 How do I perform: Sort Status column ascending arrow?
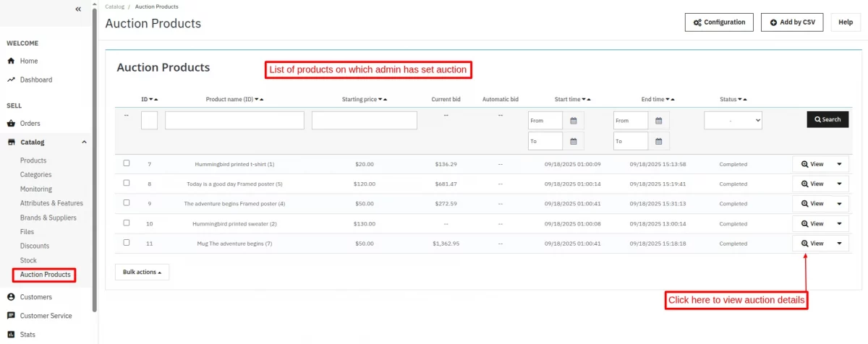pos(745,99)
